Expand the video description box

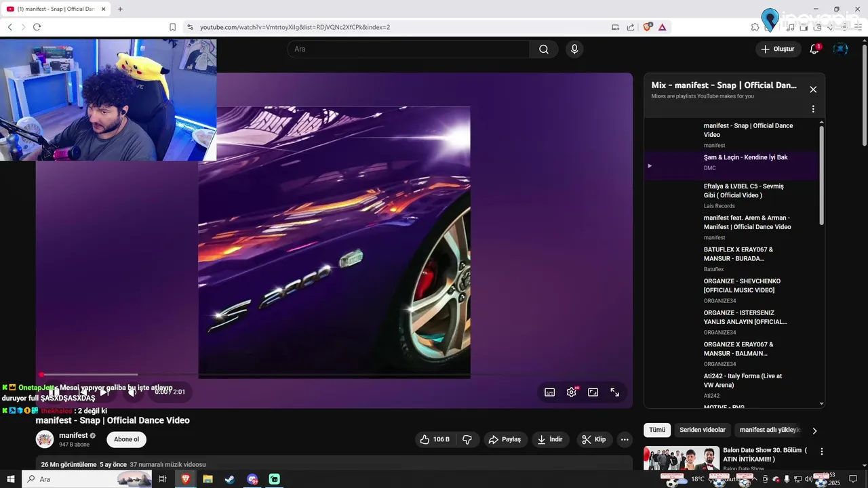pyautogui.click(x=334, y=464)
